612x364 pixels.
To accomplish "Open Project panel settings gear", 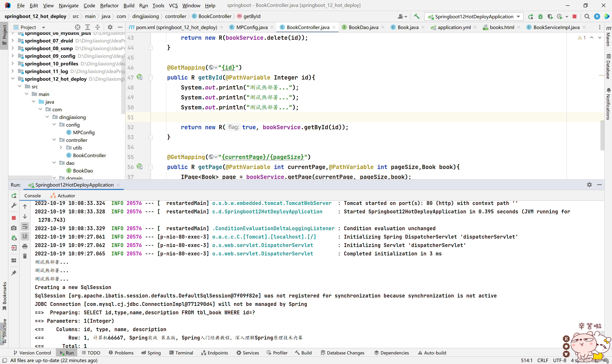I will pyautogui.click(x=110, y=27).
